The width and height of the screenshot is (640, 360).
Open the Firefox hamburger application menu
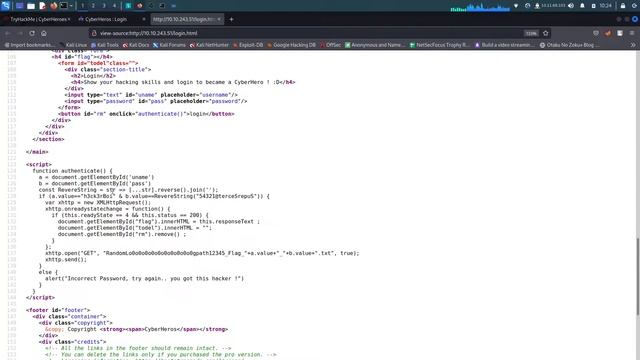click(632, 33)
